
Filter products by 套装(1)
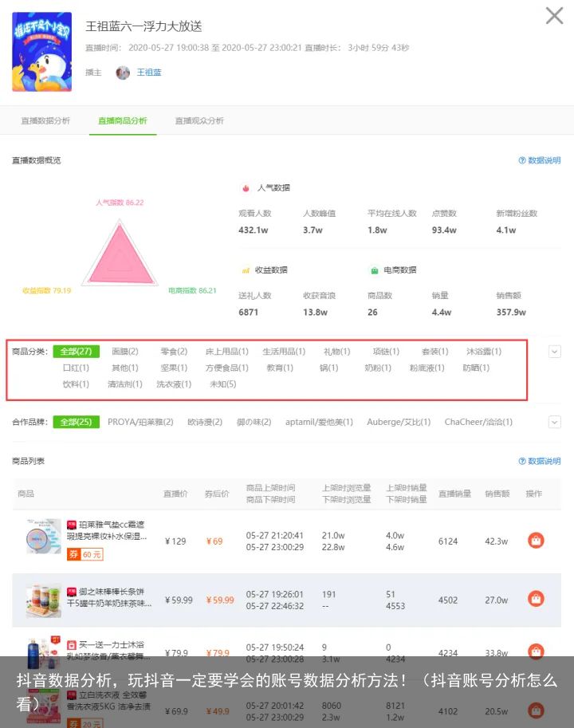click(x=434, y=352)
